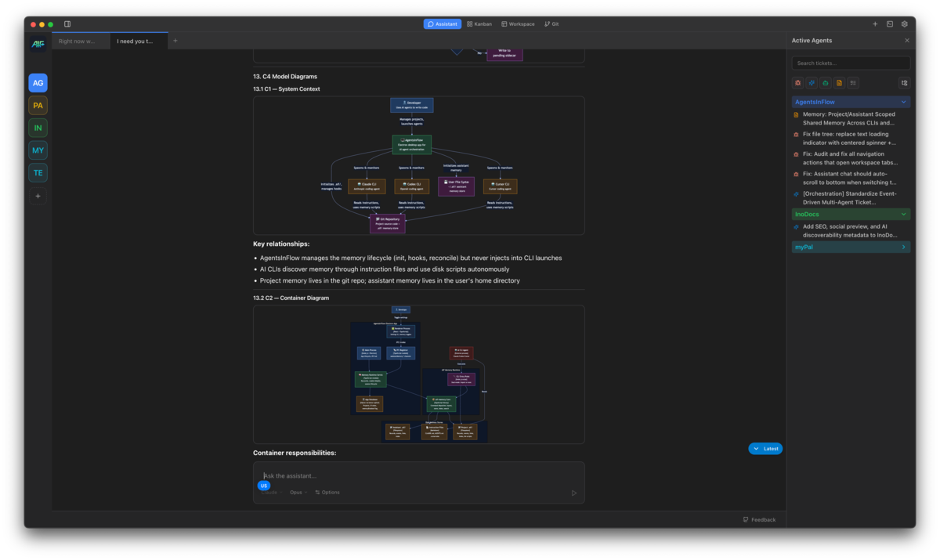Toggle the list ticket filter icon
The image size is (940, 560).
(x=852, y=82)
